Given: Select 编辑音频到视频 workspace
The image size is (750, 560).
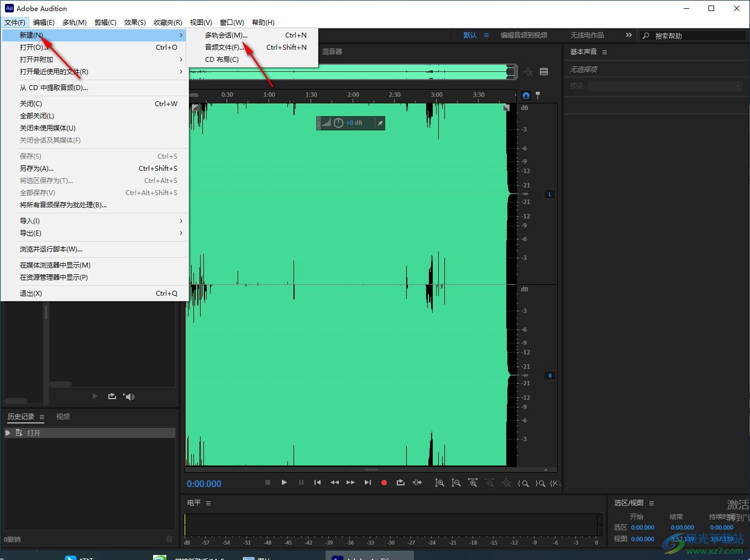Looking at the screenshot, I should tap(524, 35).
